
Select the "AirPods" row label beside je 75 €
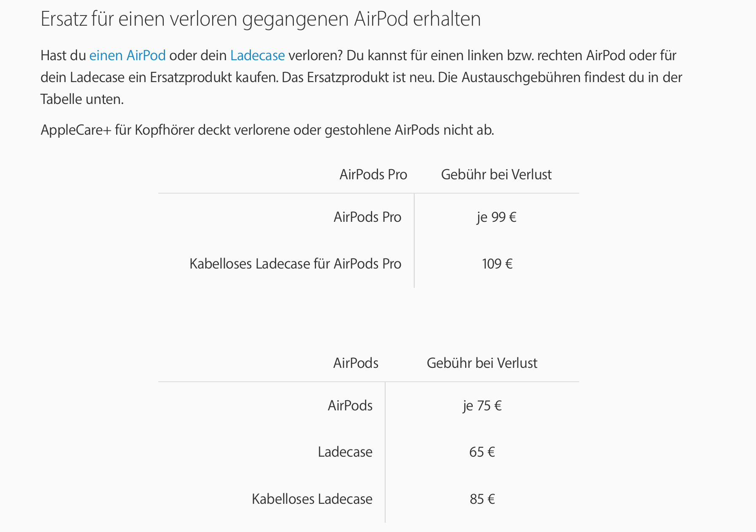[x=350, y=406]
